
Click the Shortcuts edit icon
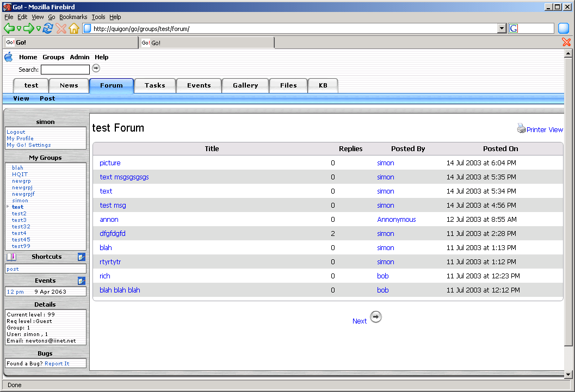coord(82,257)
